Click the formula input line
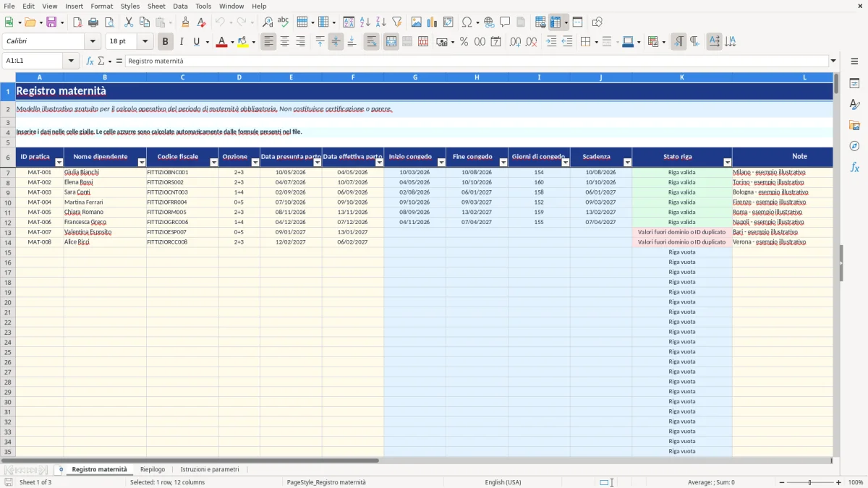Viewport: 868px width, 488px height. [x=477, y=61]
